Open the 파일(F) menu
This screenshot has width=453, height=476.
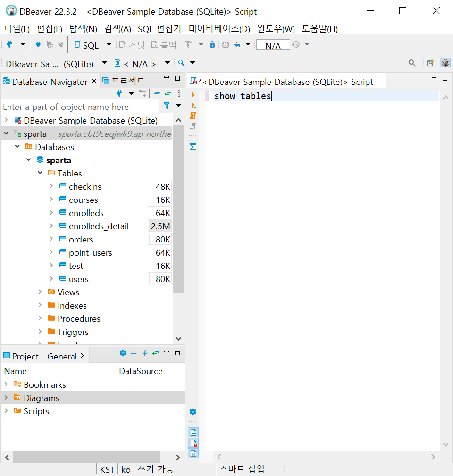pyautogui.click(x=17, y=29)
